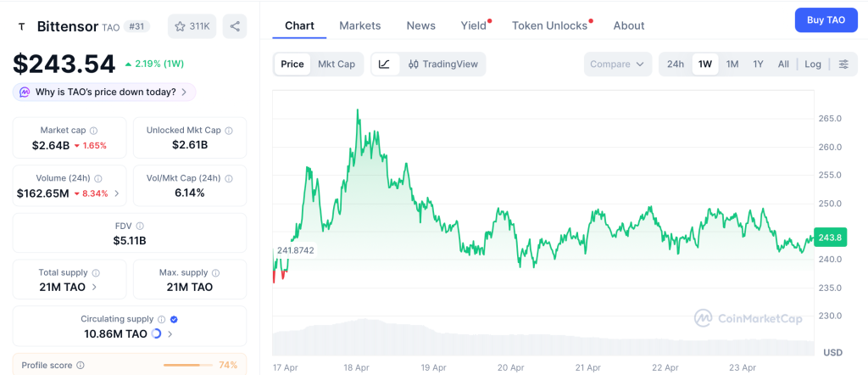This screenshot has width=868, height=375.
Task: Select the 24h time range
Action: tap(676, 64)
